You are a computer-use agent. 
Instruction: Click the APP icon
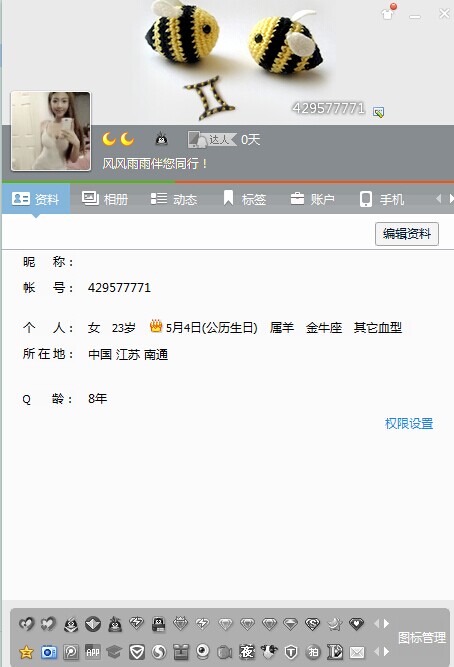click(x=93, y=652)
